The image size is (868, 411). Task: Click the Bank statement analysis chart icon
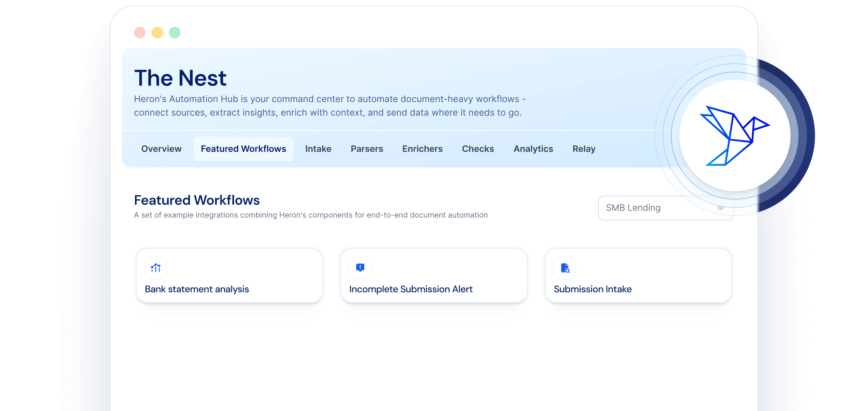pos(156,268)
